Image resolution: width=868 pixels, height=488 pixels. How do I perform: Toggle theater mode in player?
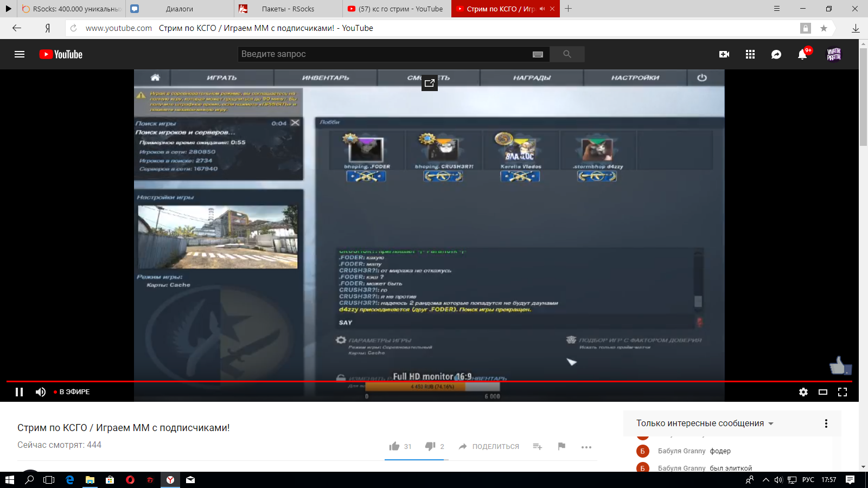(x=823, y=392)
